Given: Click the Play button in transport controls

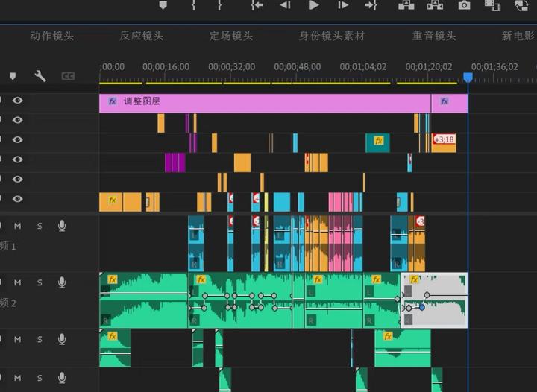Looking at the screenshot, I should pyautogui.click(x=314, y=5).
